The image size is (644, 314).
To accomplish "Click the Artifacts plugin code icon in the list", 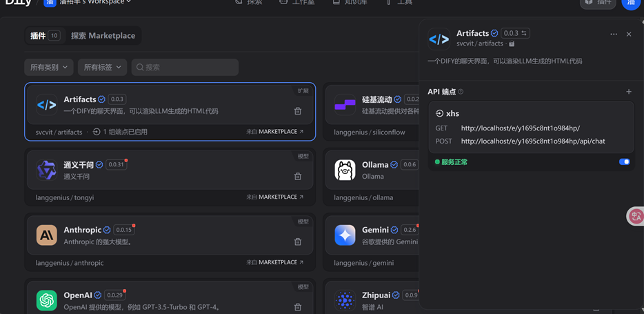I will (x=46, y=105).
